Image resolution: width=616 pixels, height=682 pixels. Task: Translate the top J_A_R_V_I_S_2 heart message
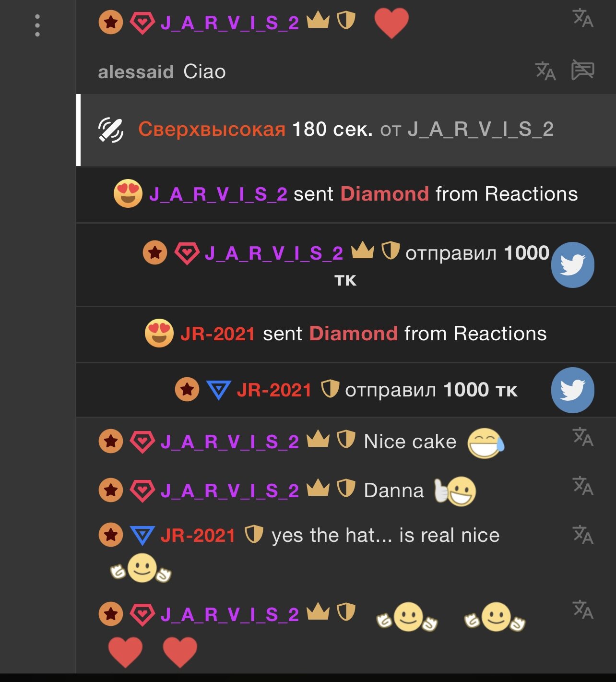[583, 18]
